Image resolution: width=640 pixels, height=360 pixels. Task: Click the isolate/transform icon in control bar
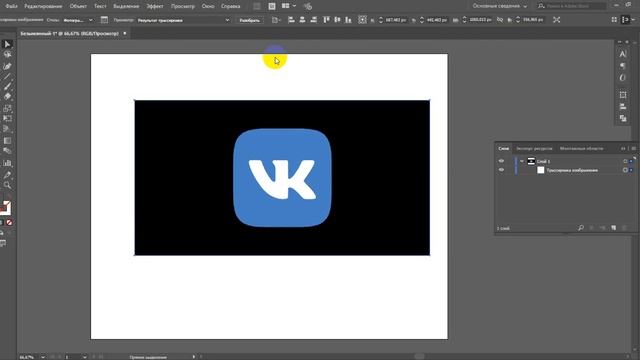click(x=556, y=20)
